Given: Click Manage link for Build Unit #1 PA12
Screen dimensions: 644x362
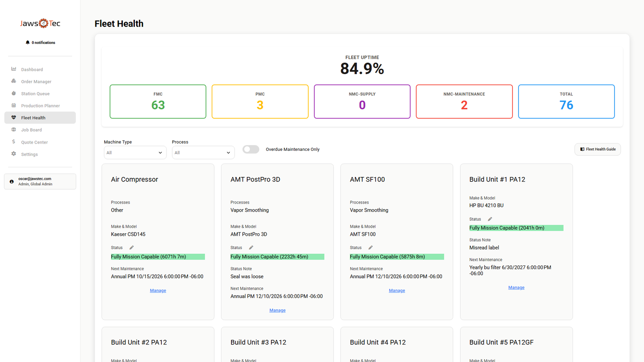Looking at the screenshot, I should tap(516, 288).
